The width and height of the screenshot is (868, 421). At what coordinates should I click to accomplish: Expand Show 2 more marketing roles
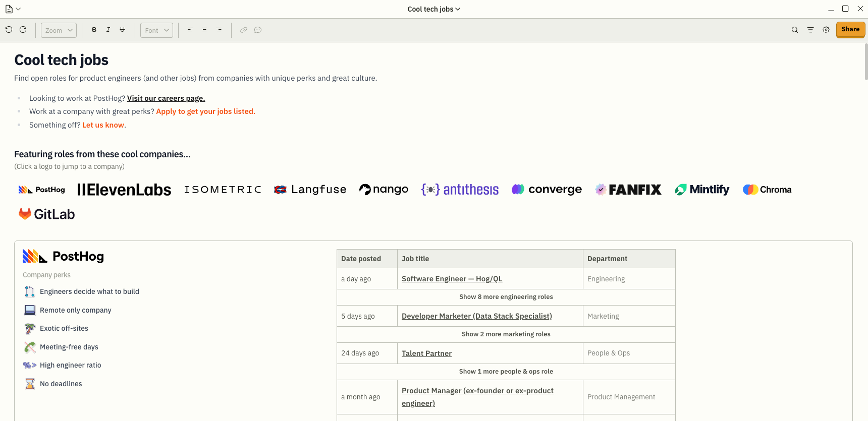point(506,334)
